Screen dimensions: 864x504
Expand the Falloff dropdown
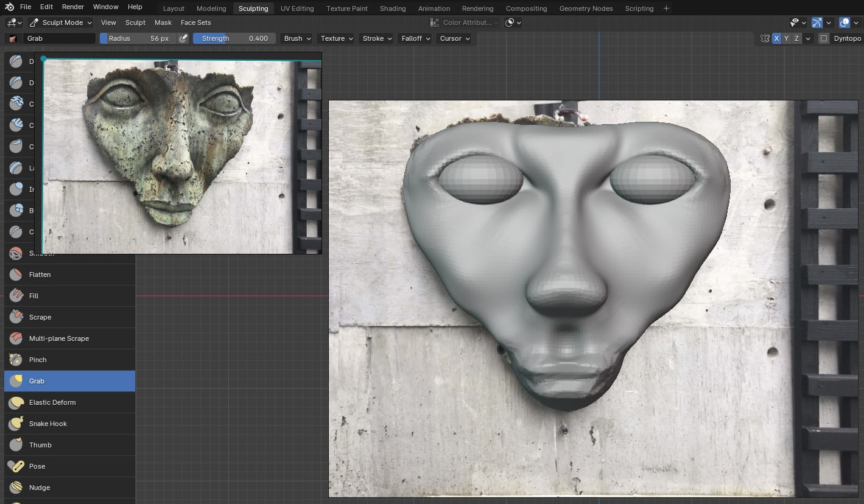(x=416, y=38)
